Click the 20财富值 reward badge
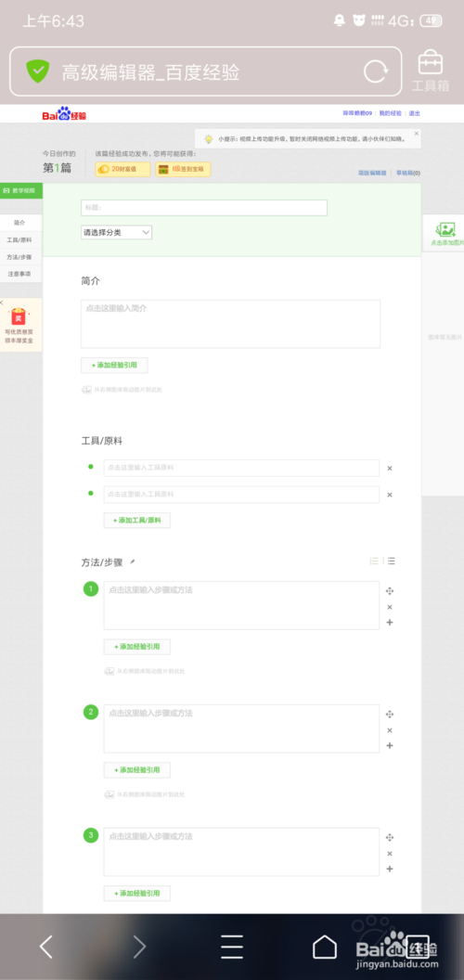The image size is (464, 980). [x=122, y=169]
